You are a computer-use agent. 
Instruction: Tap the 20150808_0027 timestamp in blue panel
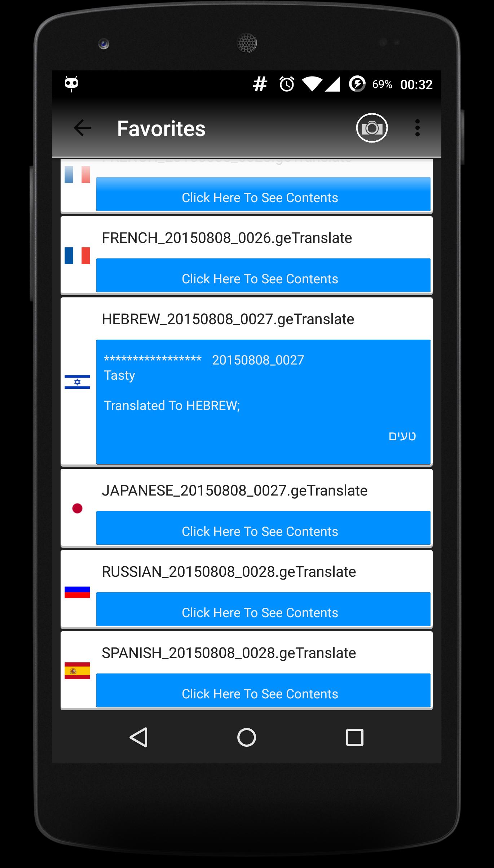point(258,360)
